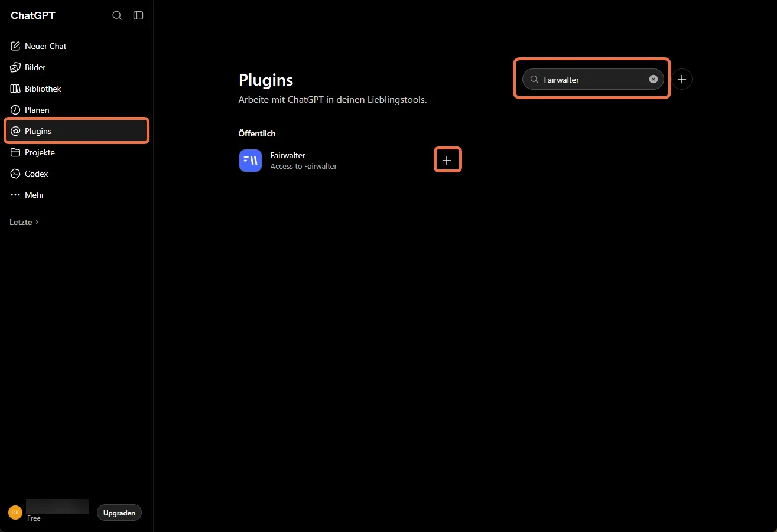
Task: Open Projekte in the sidebar
Action: [77, 152]
